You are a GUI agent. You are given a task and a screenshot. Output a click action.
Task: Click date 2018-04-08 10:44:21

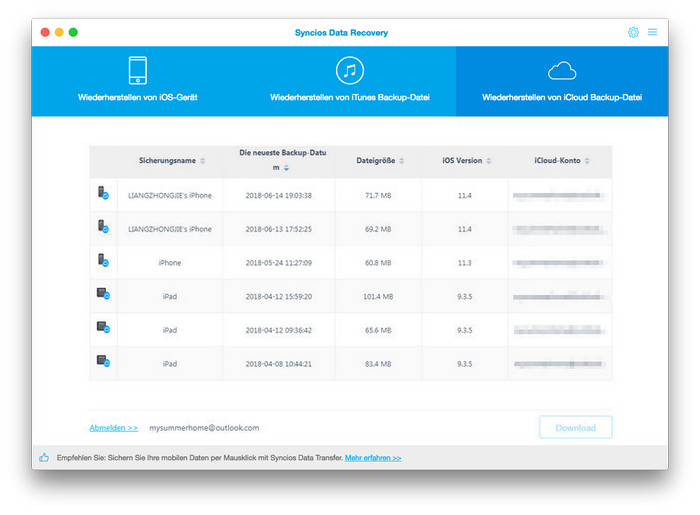tap(279, 364)
